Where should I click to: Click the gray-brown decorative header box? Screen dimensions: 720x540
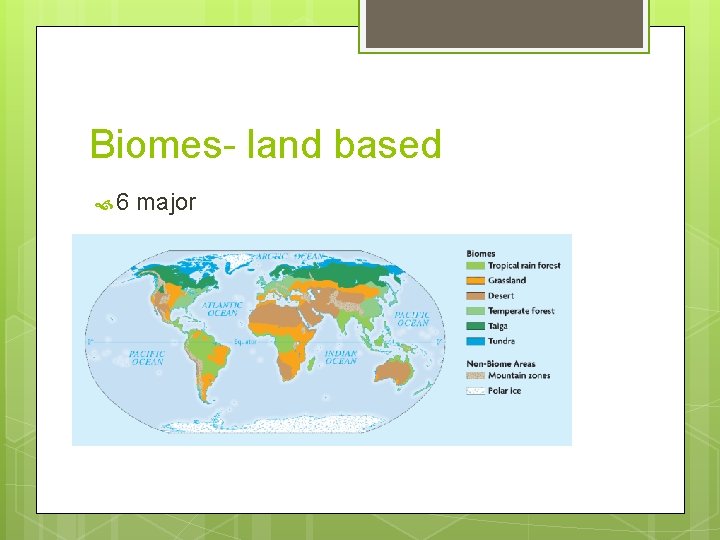tap(504, 24)
